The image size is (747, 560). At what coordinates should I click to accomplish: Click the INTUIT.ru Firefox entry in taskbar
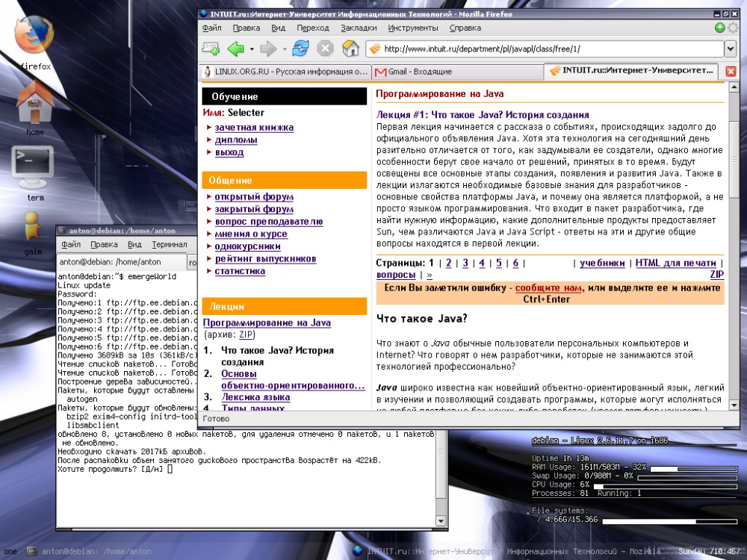pyautogui.click(x=506, y=552)
